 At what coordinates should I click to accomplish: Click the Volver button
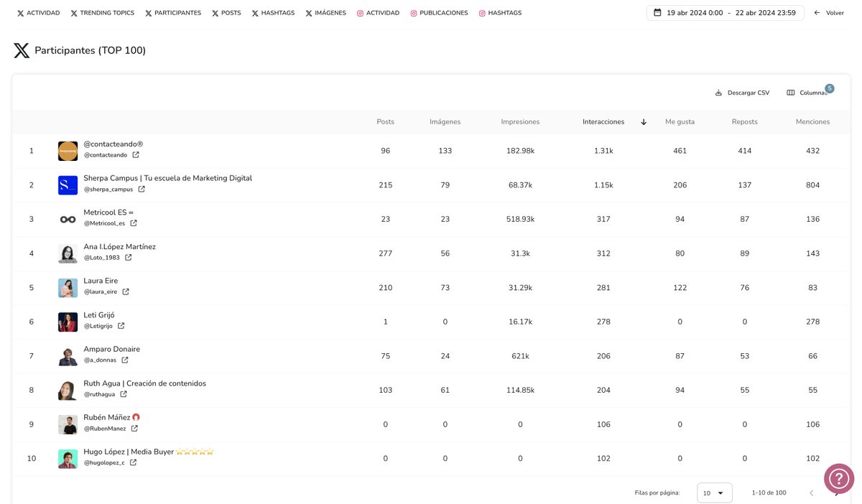830,12
